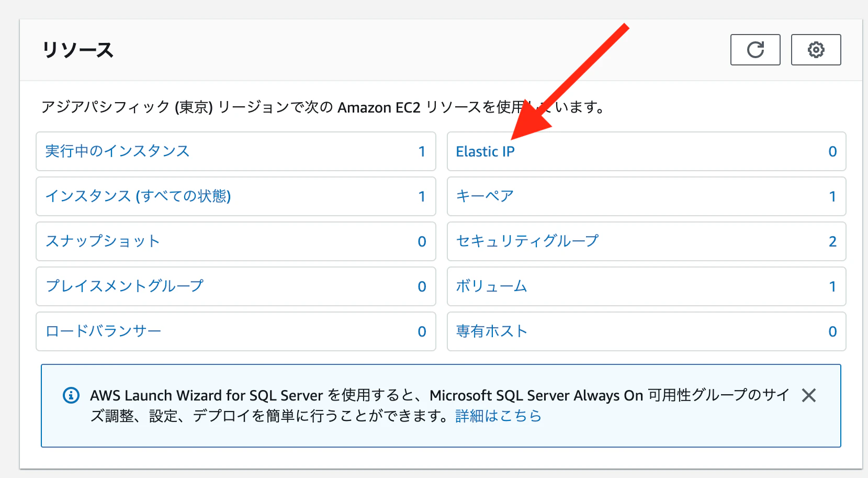
Task: Click the count 1 for ボリューム
Action: pos(832,286)
